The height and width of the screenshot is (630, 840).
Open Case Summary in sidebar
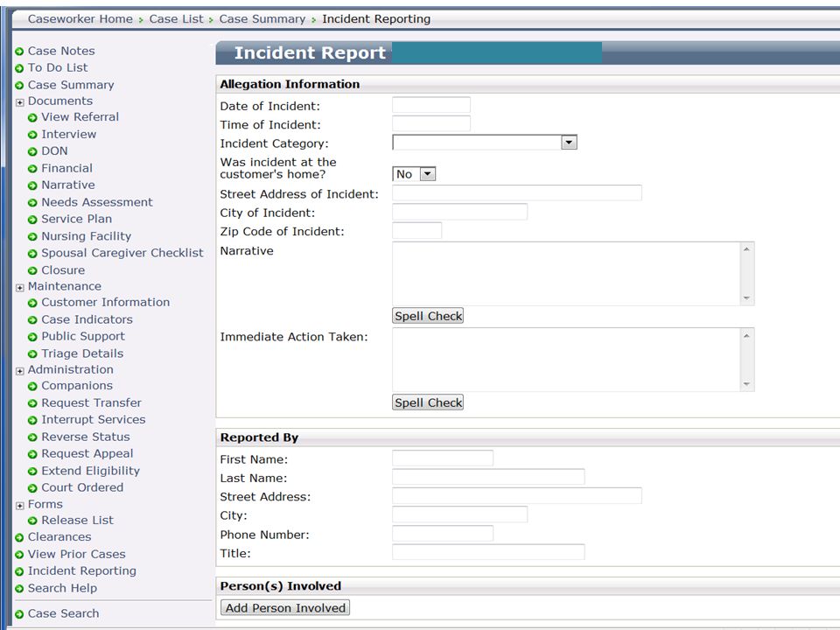point(71,85)
